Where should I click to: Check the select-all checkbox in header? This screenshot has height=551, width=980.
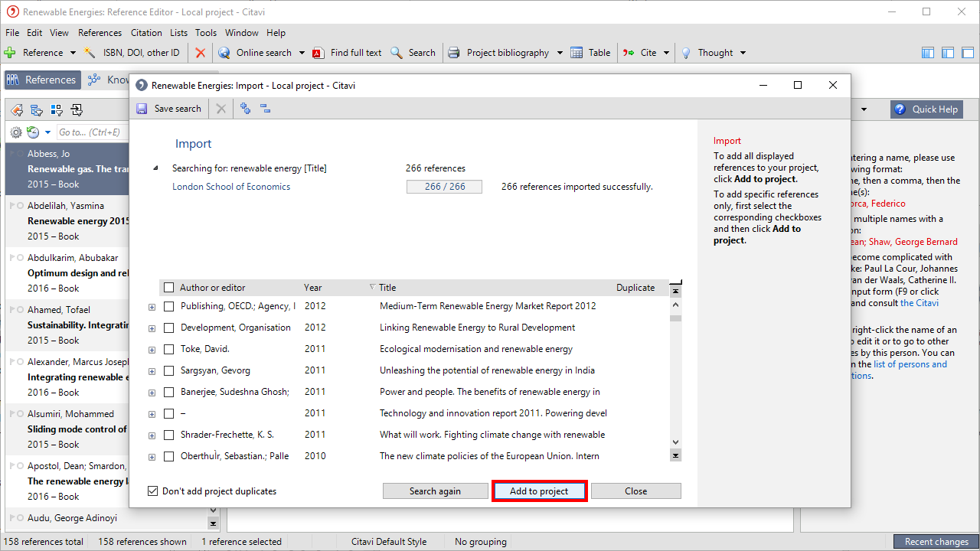coord(169,288)
